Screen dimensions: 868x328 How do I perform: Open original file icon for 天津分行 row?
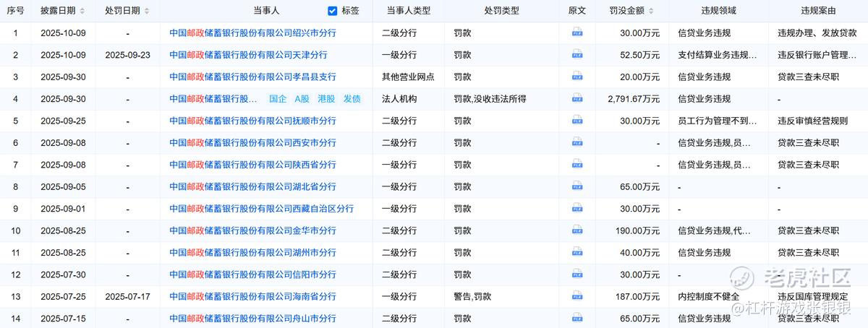[577, 55]
